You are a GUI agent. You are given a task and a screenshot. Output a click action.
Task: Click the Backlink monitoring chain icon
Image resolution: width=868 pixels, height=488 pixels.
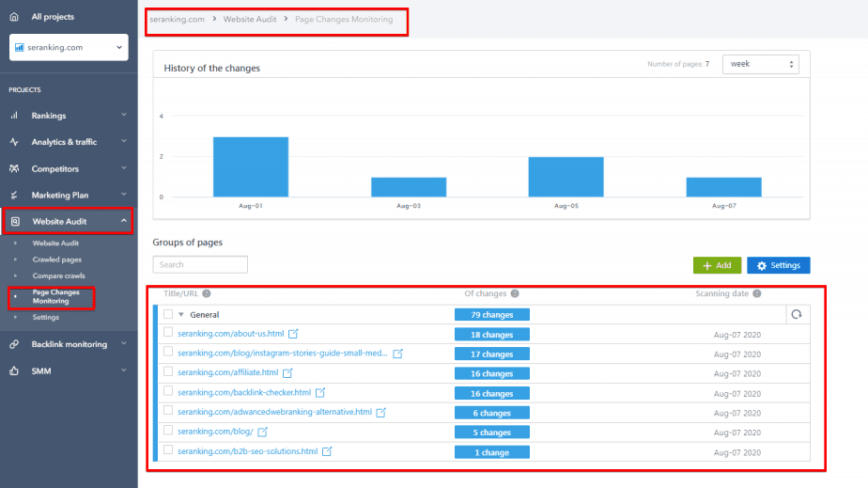point(14,344)
